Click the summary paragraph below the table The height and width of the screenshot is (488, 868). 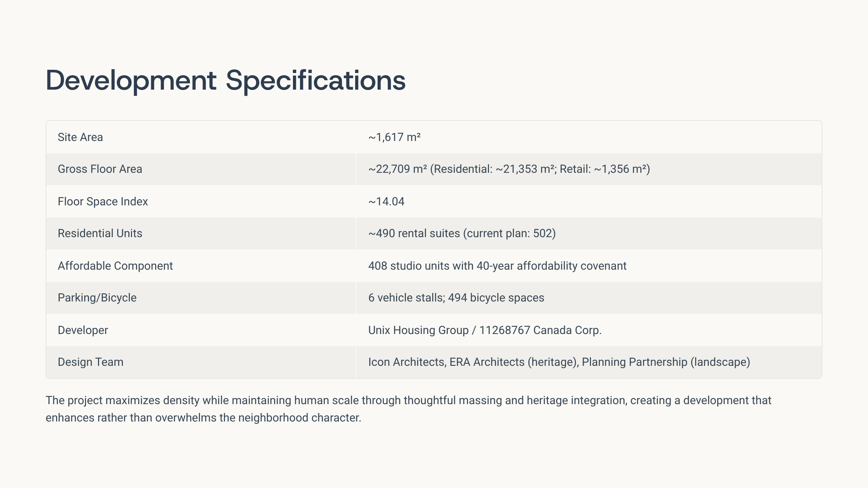(408, 409)
